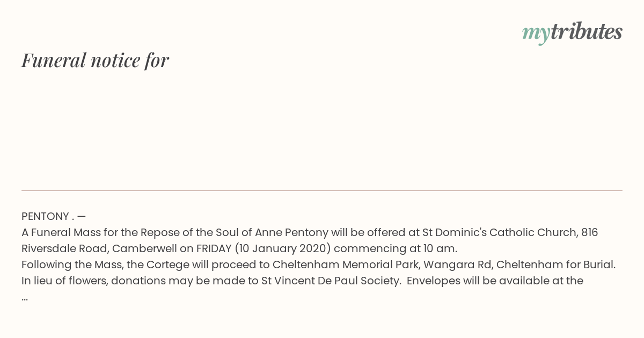Click the trailing ellipsis below the notice
644x338 pixels.
tap(25, 298)
